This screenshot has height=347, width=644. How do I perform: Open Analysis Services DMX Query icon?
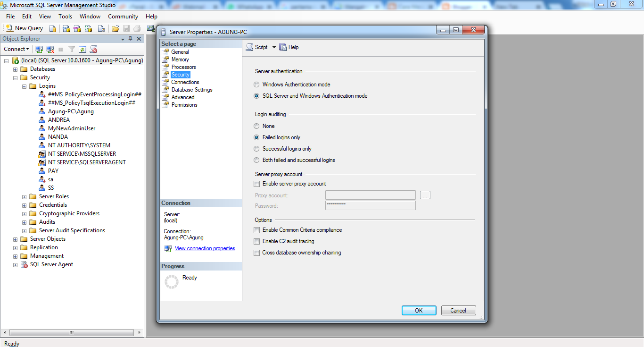click(x=77, y=28)
